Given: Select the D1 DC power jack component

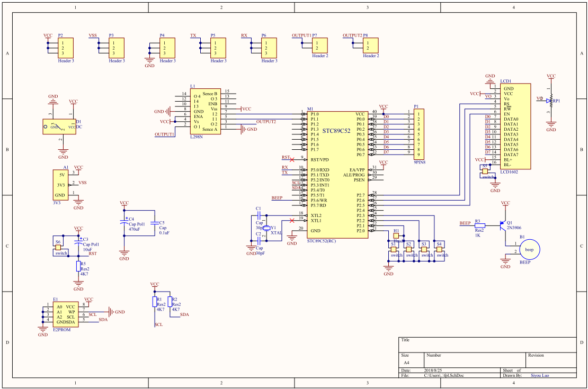Looking at the screenshot, I should click(x=59, y=126).
